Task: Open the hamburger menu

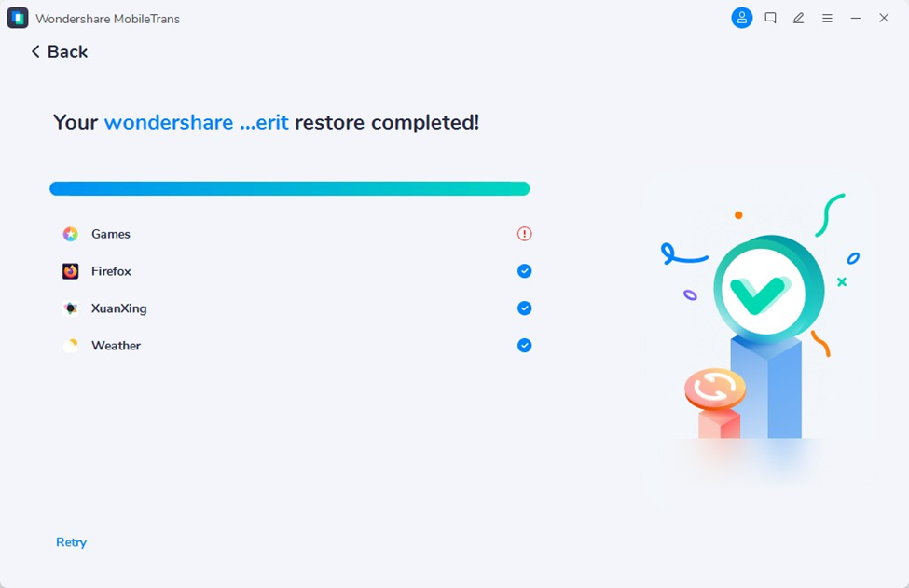Action: [x=827, y=19]
